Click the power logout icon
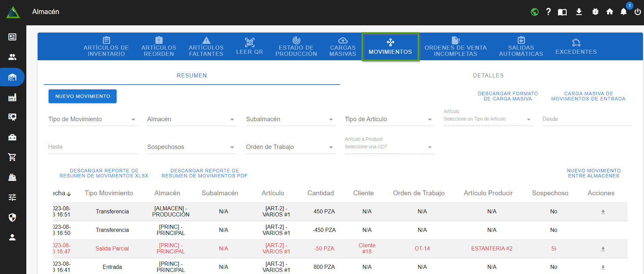This screenshot has height=274, width=644. point(638,12)
